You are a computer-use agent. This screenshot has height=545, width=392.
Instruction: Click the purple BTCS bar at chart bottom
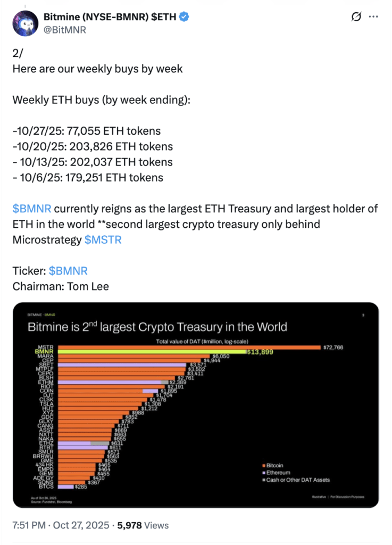tap(66, 486)
